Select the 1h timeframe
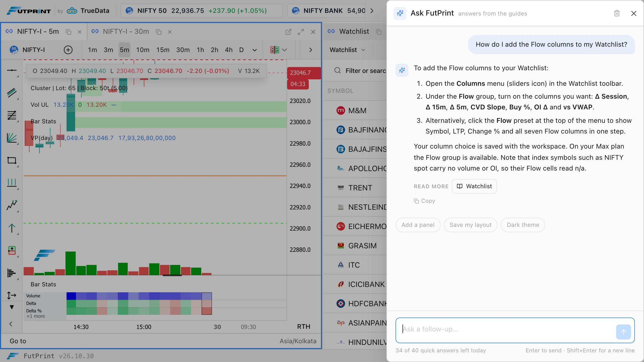This screenshot has width=644, height=362. pyautogui.click(x=200, y=50)
